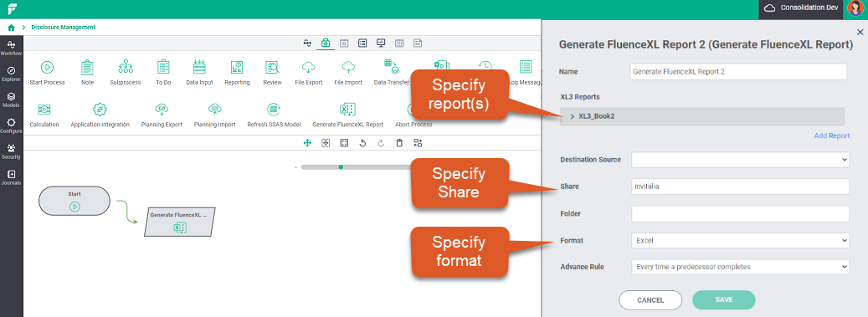
Task: Select the Data Transfer activity icon
Action: (x=392, y=67)
